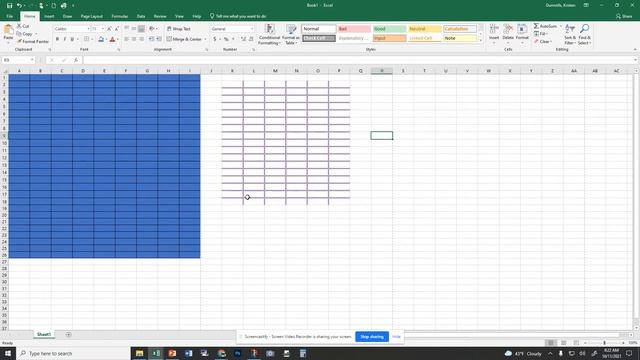Align text left
This screenshot has height=360, width=640.
tap(127, 39)
